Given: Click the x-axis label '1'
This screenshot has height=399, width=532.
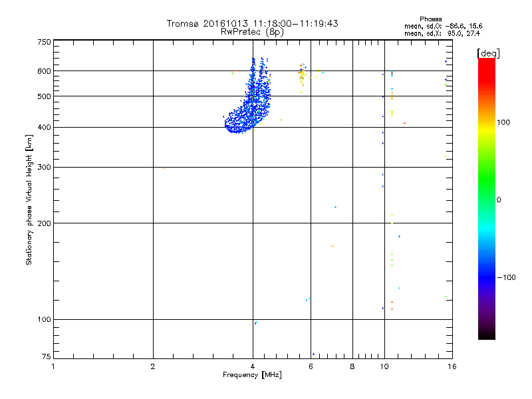Looking at the screenshot, I should coord(53,366).
